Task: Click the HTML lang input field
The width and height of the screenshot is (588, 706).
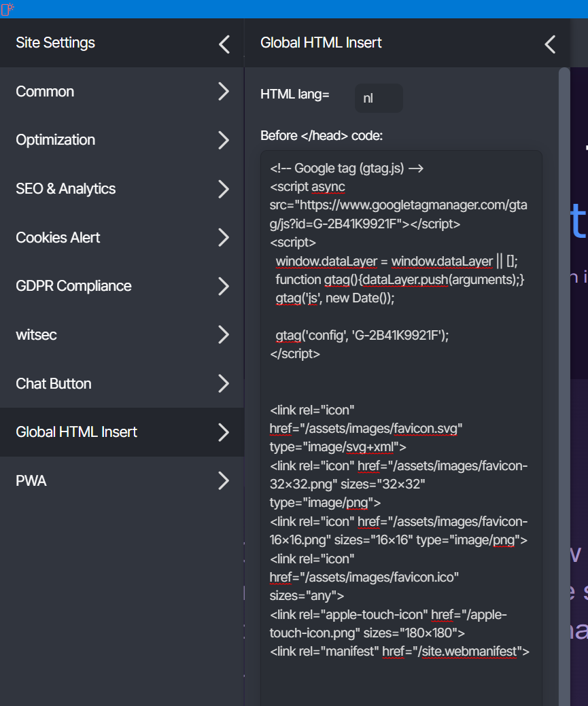Action: point(379,99)
